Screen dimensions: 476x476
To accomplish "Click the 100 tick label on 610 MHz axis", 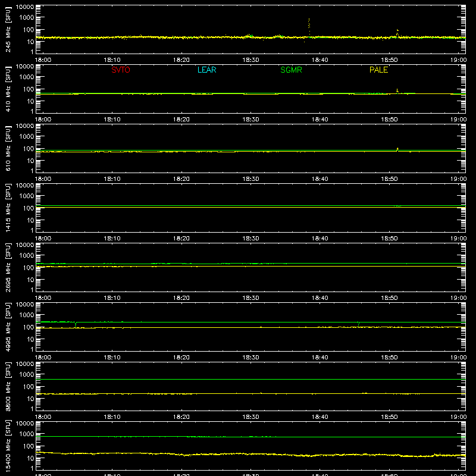I will click(29, 149).
